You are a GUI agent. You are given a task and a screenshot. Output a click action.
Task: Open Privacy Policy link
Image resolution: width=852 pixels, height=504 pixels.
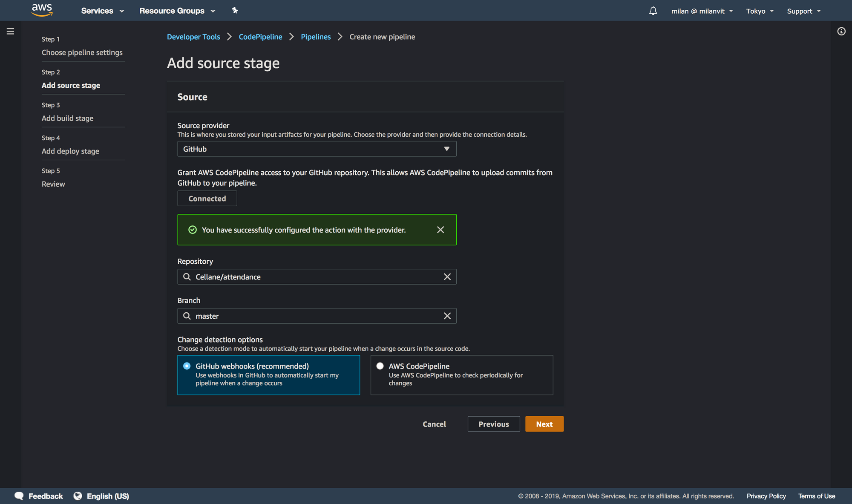click(766, 496)
